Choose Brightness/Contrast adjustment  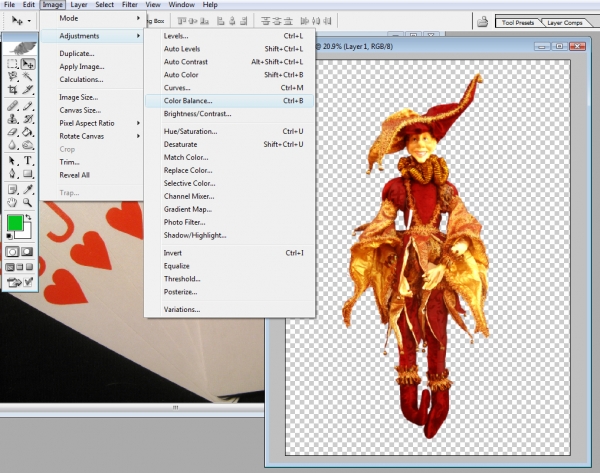coord(230,114)
